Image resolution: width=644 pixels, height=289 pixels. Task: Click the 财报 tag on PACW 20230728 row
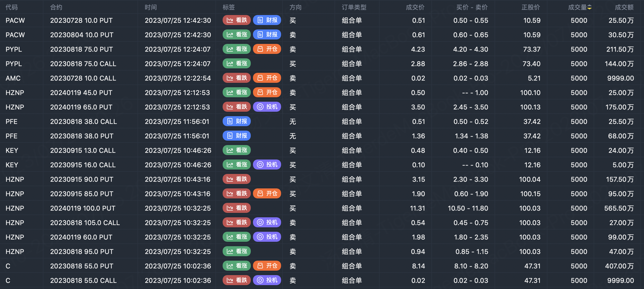coord(267,20)
